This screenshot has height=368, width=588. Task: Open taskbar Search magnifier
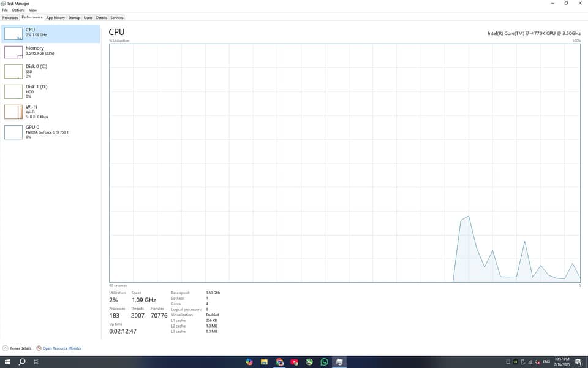click(x=22, y=362)
